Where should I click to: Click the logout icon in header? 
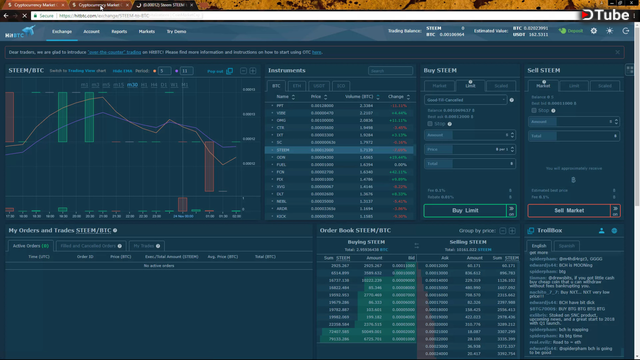[x=625, y=31]
